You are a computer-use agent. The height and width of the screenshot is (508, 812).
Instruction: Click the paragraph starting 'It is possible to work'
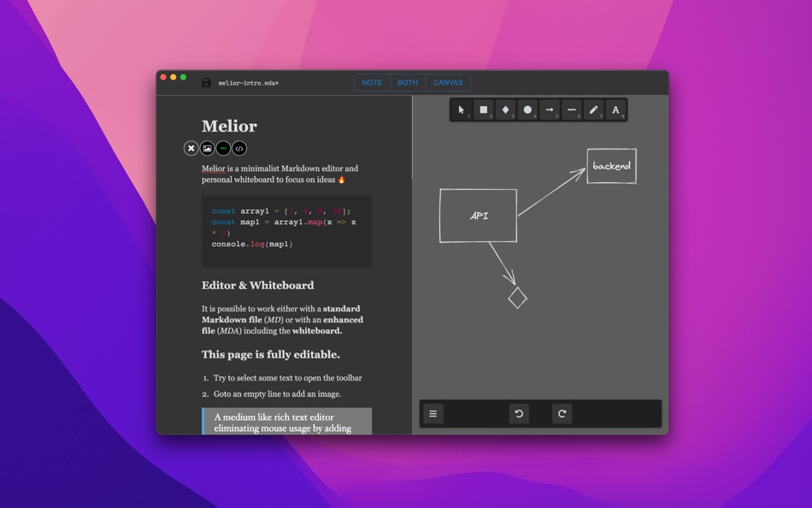(x=282, y=319)
